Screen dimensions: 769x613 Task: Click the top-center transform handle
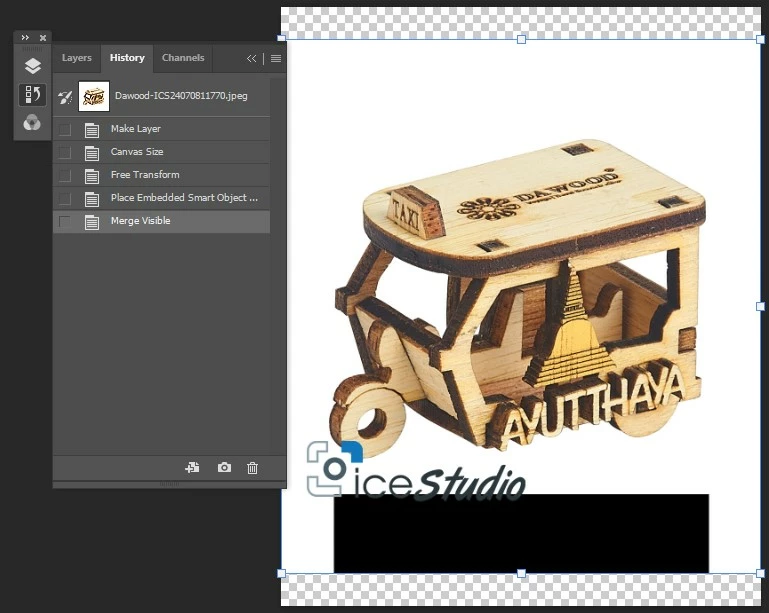pos(521,39)
